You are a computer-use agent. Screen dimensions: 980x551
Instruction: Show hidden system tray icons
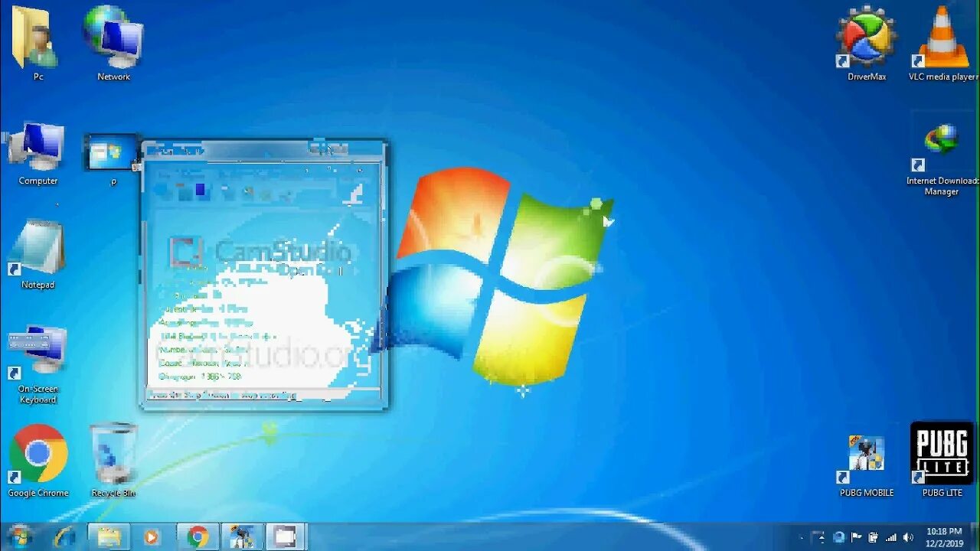(802, 538)
